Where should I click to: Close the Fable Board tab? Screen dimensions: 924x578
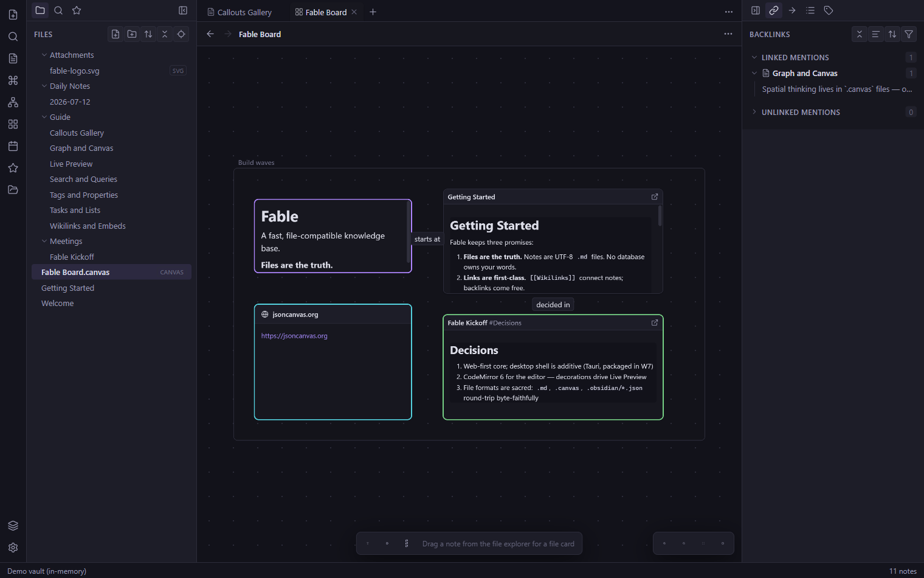pyautogui.click(x=354, y=12)
